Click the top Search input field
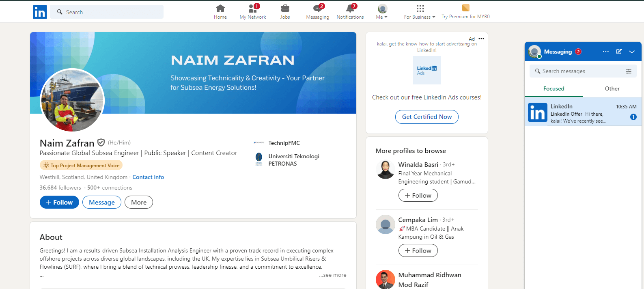Screen dimensions: 644x289 click(110, 12)
